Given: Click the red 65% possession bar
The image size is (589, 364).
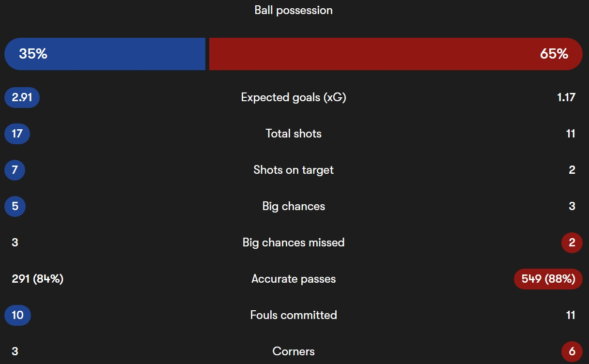Looking at the screenshot, I should (395, 54).
